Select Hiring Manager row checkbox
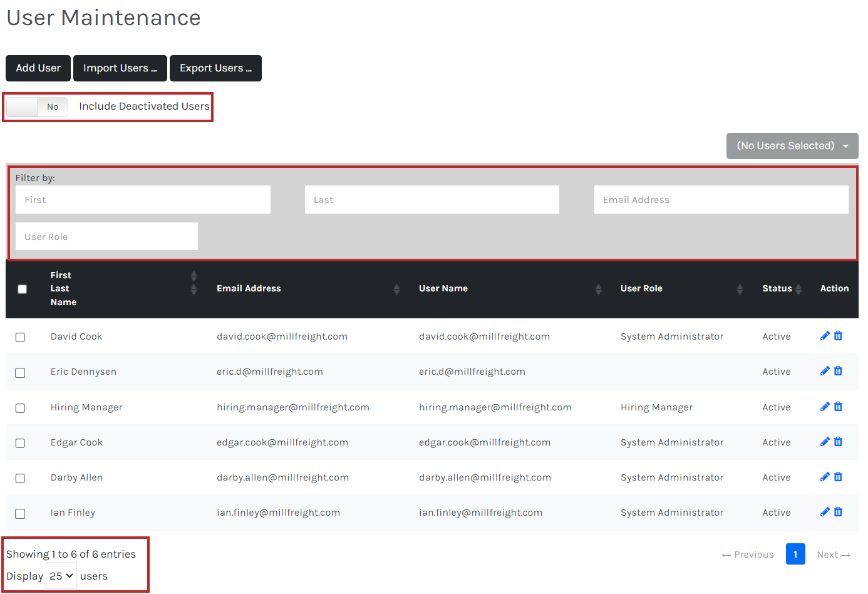 point(20,408)
